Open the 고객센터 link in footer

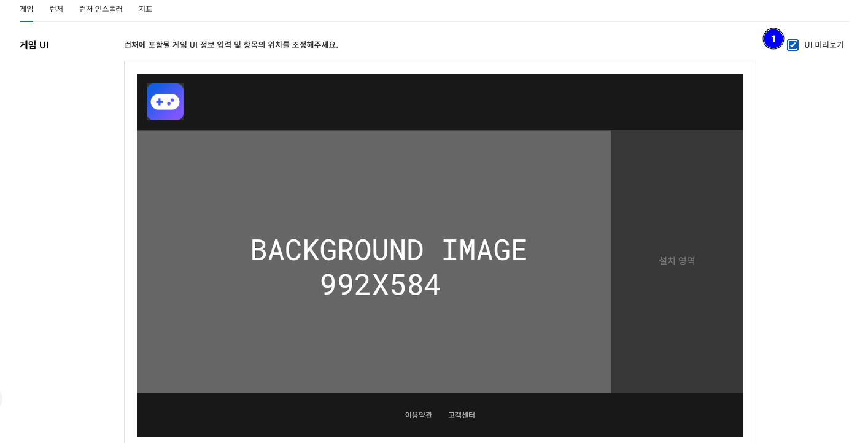[x=462, y=415]
